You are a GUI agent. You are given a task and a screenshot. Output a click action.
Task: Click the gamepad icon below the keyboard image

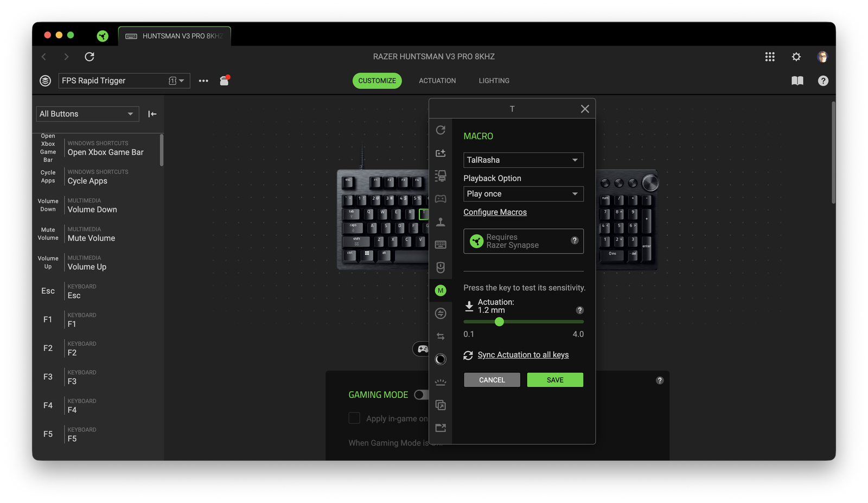coord(422,349)
